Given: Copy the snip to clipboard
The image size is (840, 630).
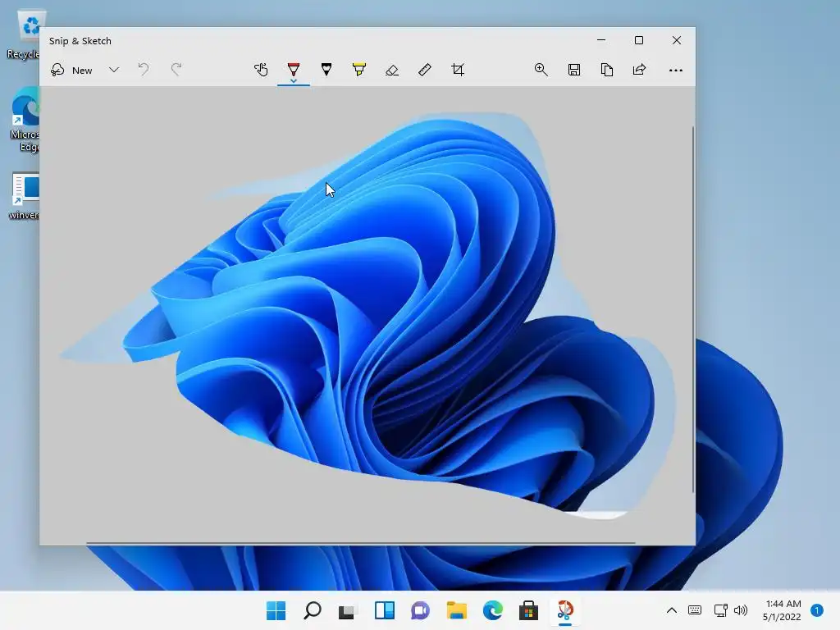Looking at the screenshot, I should [607, 70].
